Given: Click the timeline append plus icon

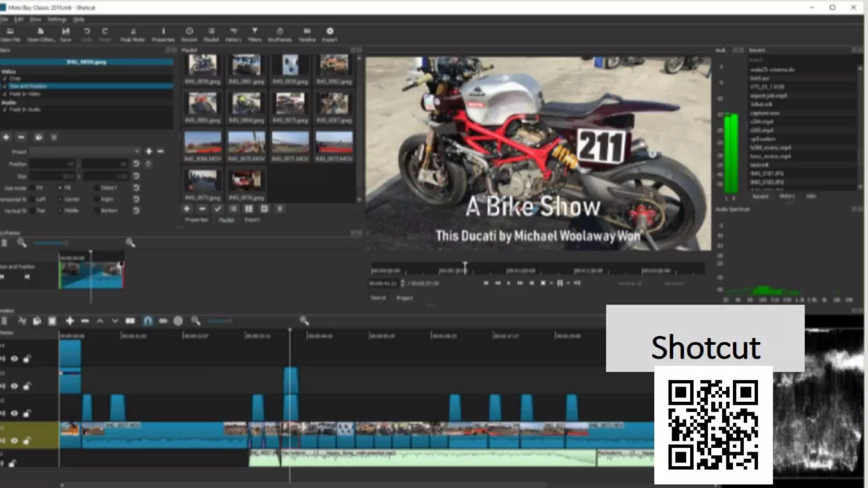Looking at the screenshot, I should 70,321.
